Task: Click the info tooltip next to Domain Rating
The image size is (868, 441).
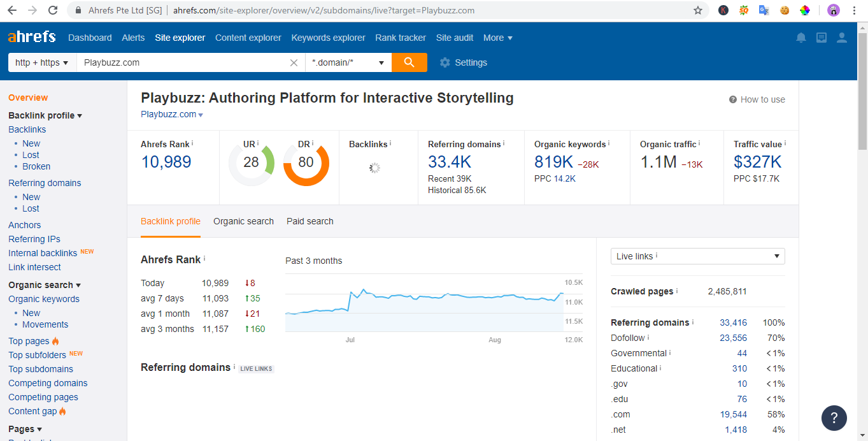Action: (313, 141)
